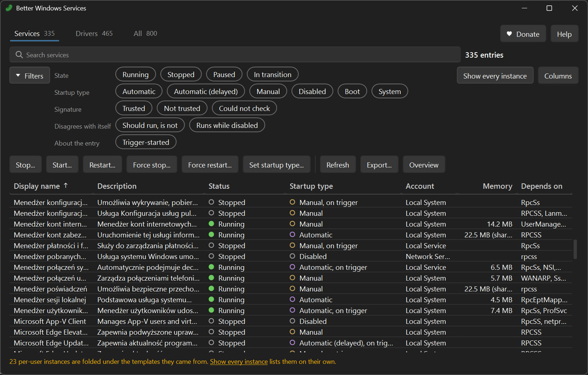This screenshot has width=588, height=375.
Task: Click the Display name sort arrow
Action: tap(66, 186)
